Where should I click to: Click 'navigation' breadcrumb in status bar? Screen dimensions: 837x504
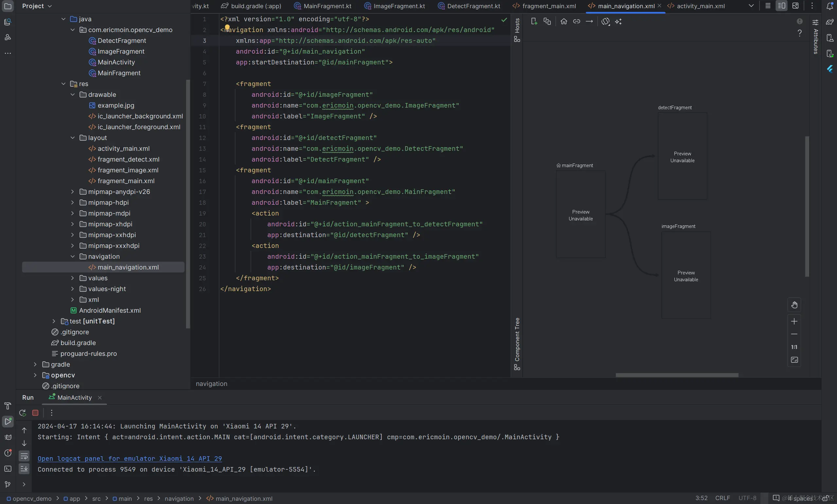[179, 498]
